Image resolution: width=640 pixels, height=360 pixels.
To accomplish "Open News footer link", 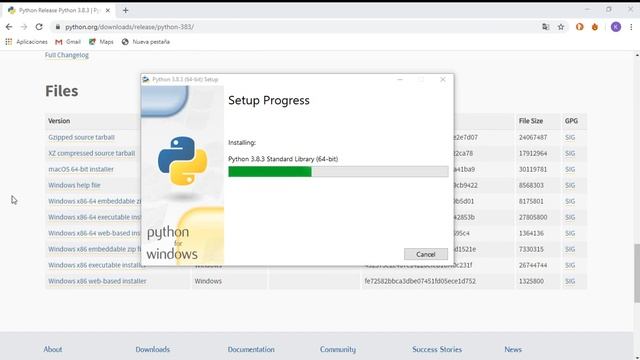I will (513, 349).
